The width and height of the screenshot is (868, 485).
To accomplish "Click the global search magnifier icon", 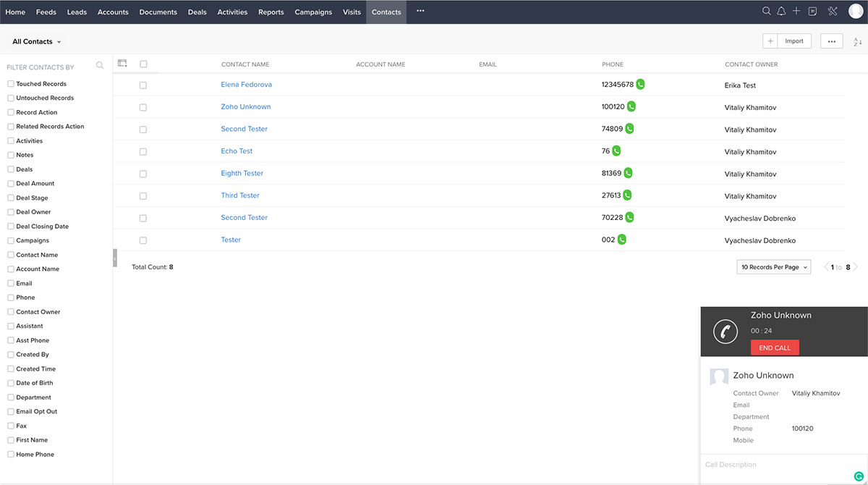I will 767,12.
